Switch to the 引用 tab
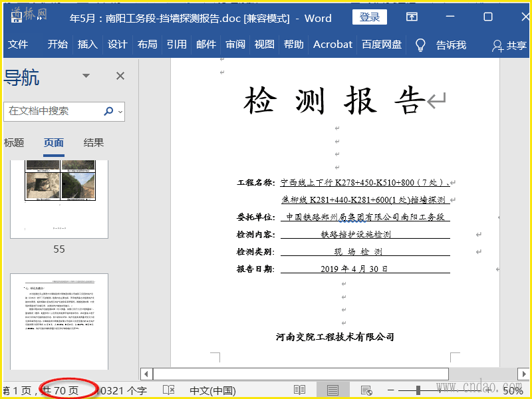 click(176, 45)
